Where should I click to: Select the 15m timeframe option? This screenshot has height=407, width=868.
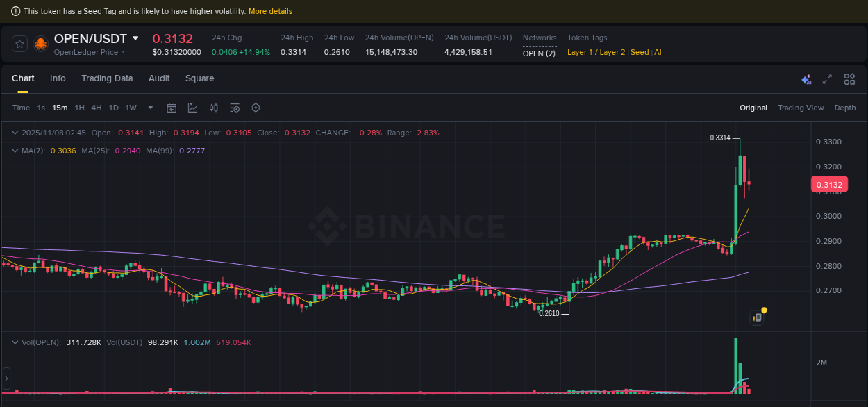pos(60,108)
